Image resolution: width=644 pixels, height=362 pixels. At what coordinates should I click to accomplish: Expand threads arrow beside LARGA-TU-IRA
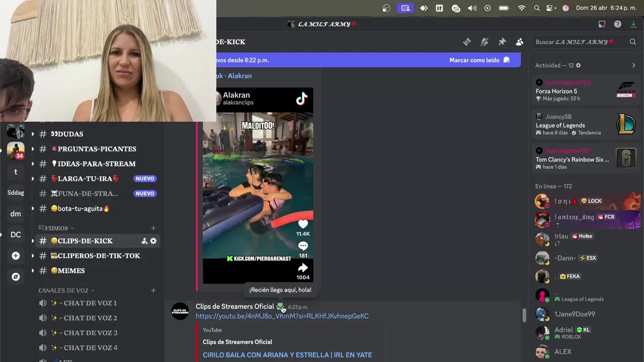pyautogui.click(x=33, y=178)
